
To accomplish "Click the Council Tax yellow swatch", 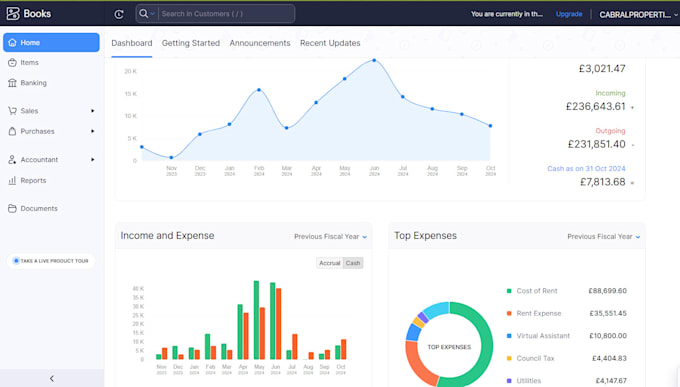I will click(x=509, y=358).
